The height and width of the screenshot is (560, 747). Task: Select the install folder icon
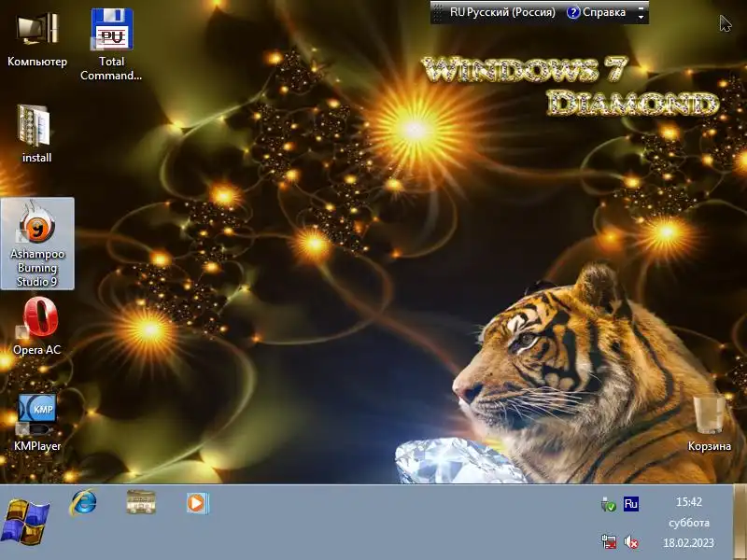pyautogui.click(x=36, y=133)
